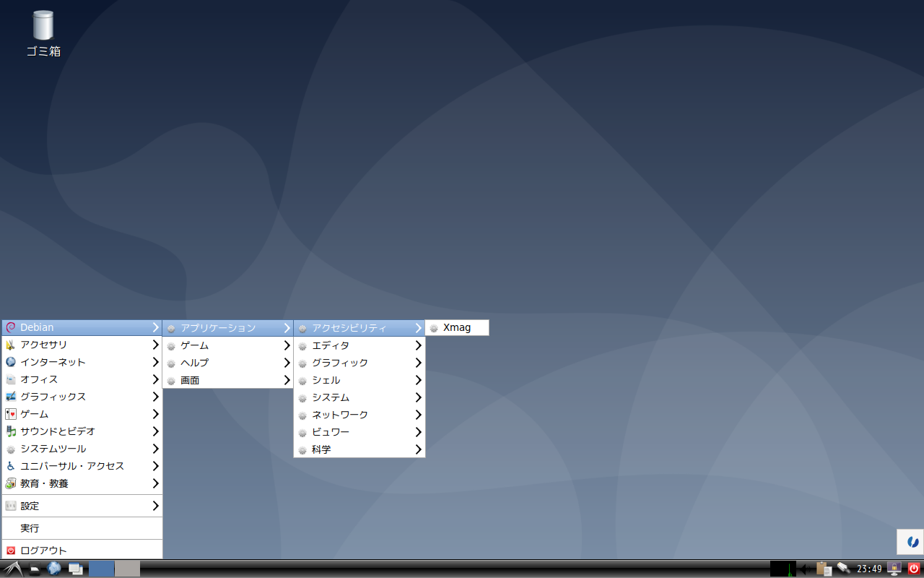Click the cards icon beside main-menu ゲーム
The width and height of the screenshot is (924, 578).
click(11, 415)
